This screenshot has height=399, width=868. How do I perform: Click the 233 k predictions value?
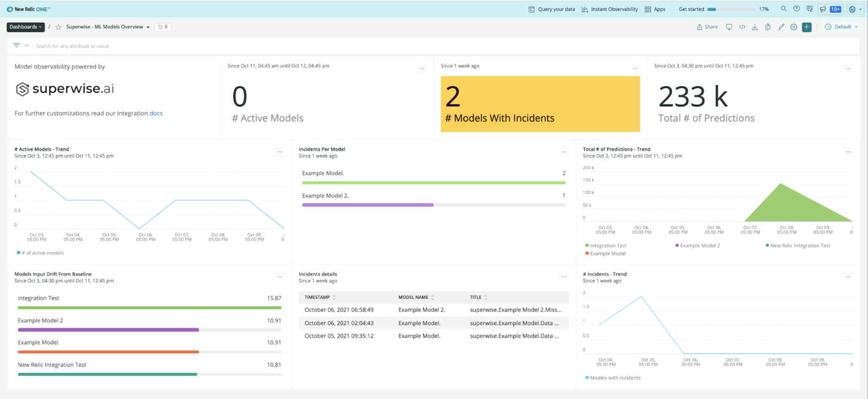(x=693, y=97)
